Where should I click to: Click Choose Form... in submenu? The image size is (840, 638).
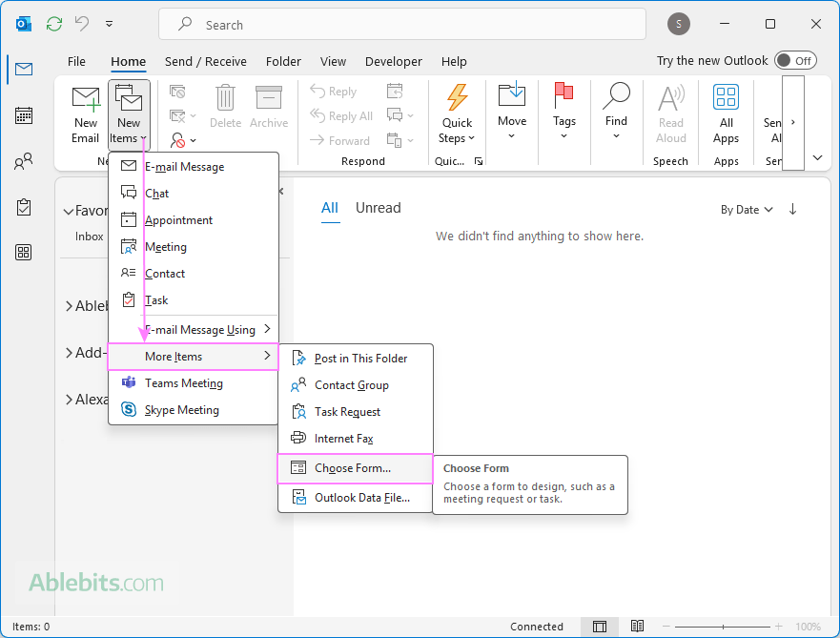(x=356, y=468)
